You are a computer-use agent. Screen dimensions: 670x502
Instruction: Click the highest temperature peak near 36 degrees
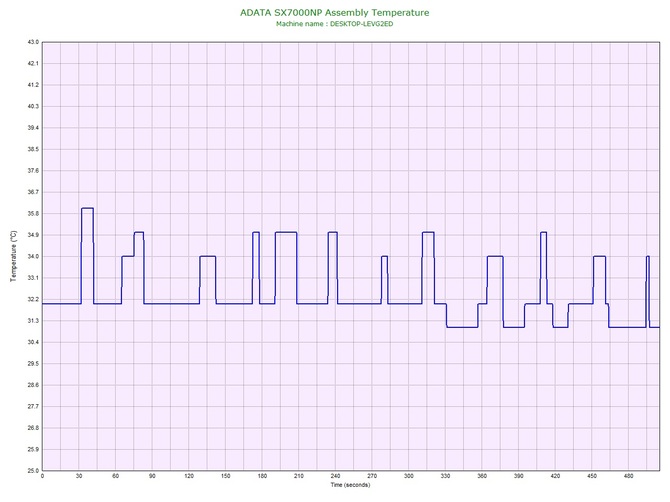(87, 208)
